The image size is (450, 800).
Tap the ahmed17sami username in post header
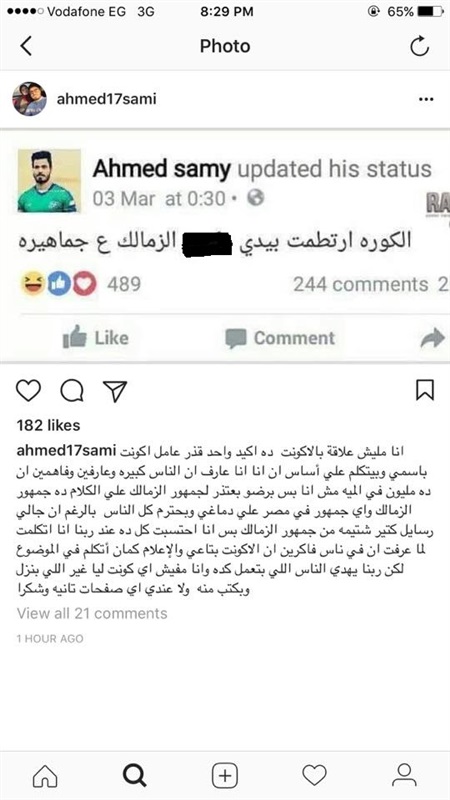pos(106,99)
